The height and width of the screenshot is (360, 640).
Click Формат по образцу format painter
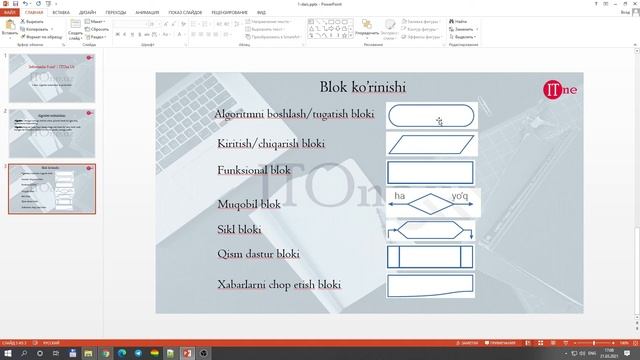coord(41,37)
